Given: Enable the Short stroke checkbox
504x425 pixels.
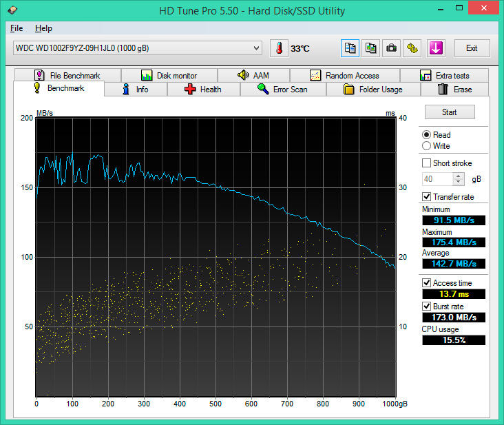Looking at the screenshot, I should (x=427, y=163).
